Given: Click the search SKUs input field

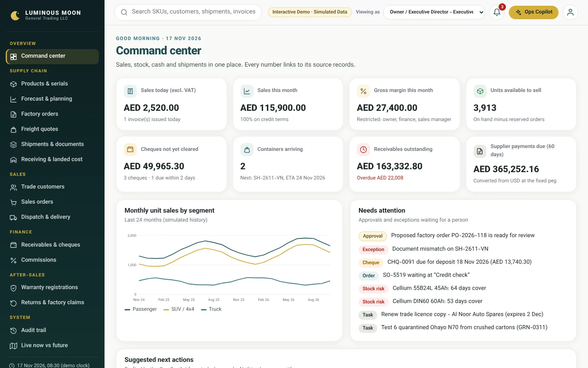Looking at the screenshot, I should point(188,12).
